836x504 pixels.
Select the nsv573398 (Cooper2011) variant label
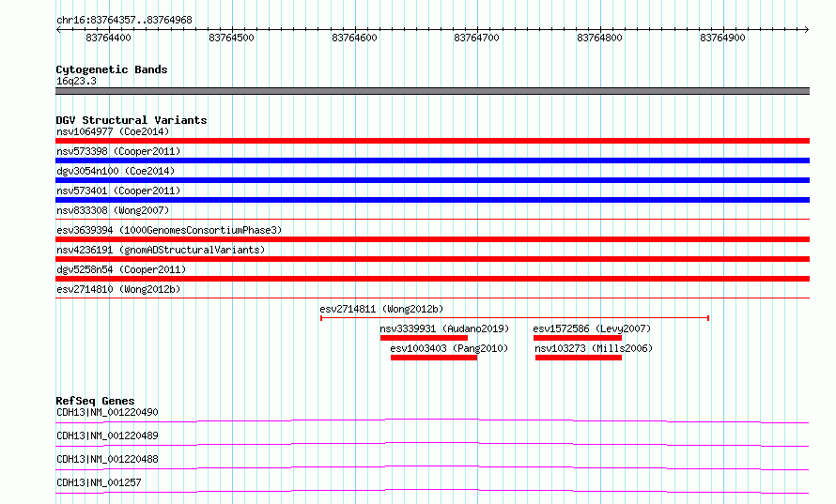[118, 151]
